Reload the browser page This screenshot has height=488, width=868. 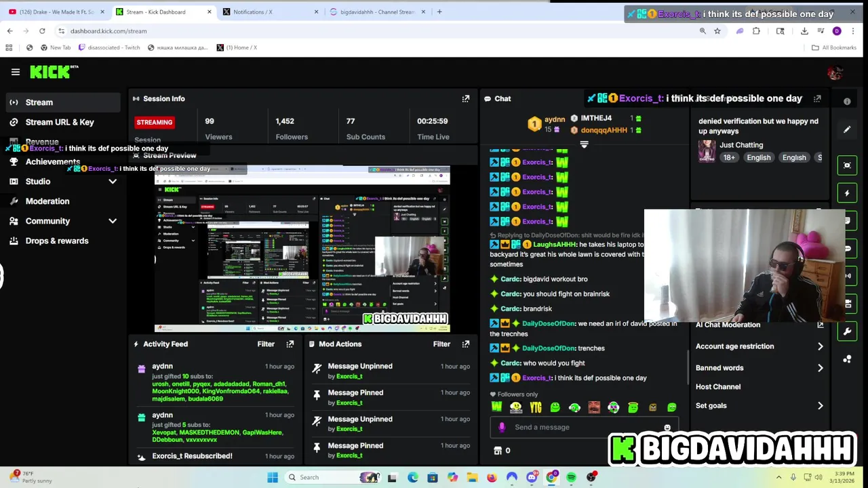click(42, 31)
